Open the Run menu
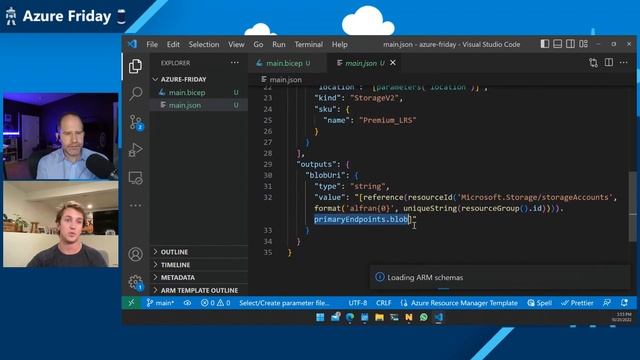The width and height of the screenshot is (640, 360). 279,44
